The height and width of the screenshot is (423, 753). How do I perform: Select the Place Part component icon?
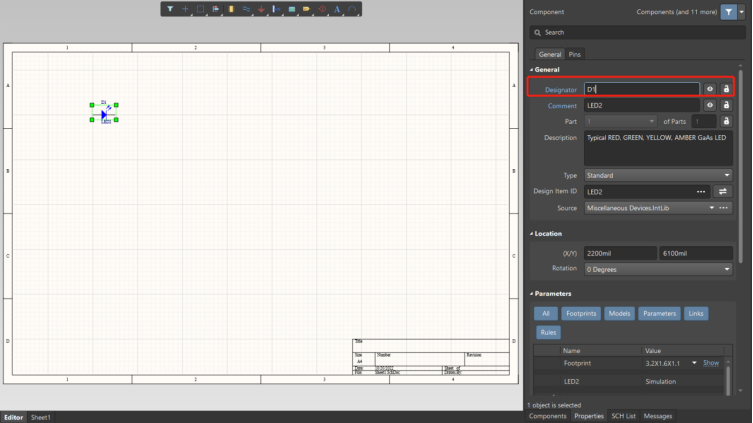click(231, 9)
